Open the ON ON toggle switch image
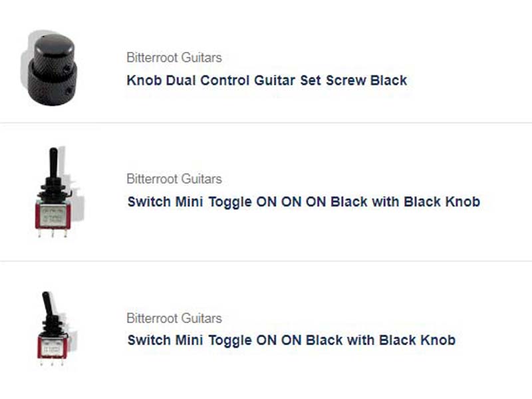Viewport: 532px width, 399px height. pos(55,329)
